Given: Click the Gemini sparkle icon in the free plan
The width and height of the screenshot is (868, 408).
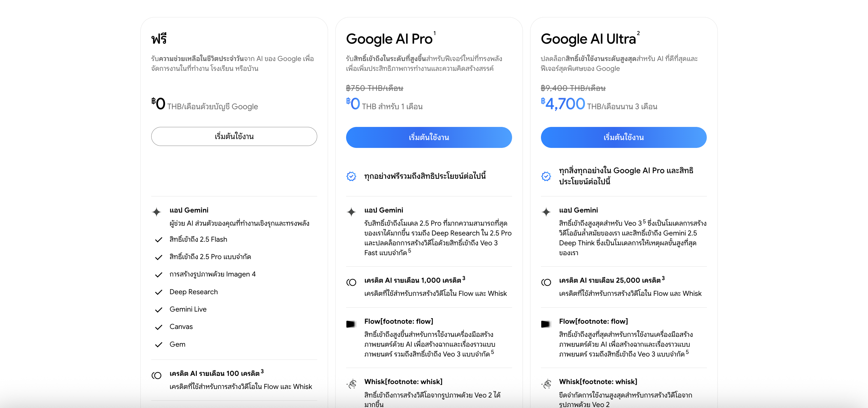Looking at the screenshot, I should (156, 212).
